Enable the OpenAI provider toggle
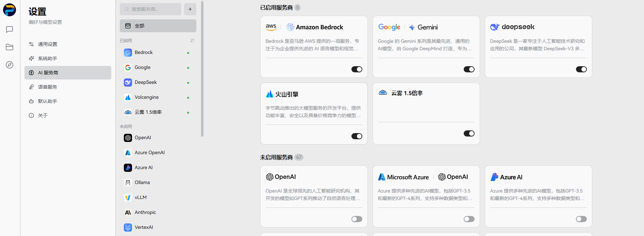 click(357, 219)
